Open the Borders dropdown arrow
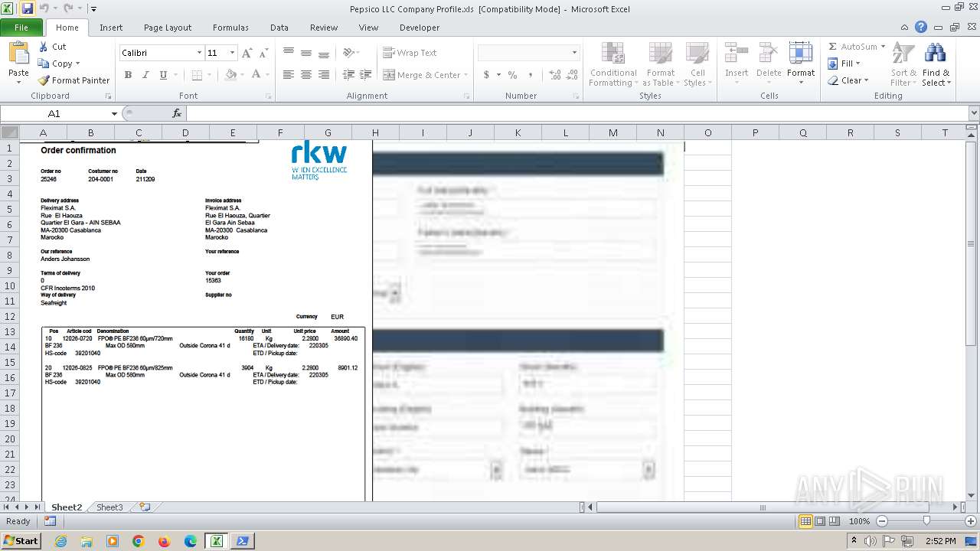Screen dimensions: 980x551 click(x=210, y=75)
